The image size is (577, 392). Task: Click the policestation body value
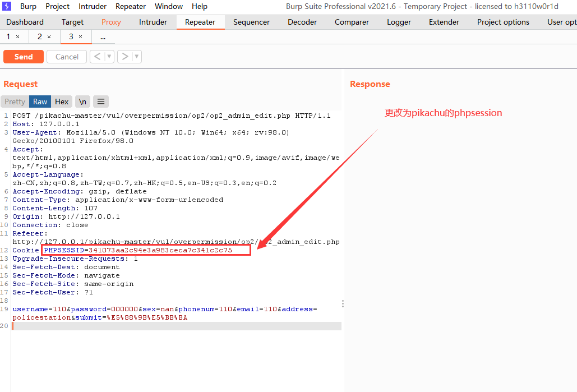tap(41, 317)
